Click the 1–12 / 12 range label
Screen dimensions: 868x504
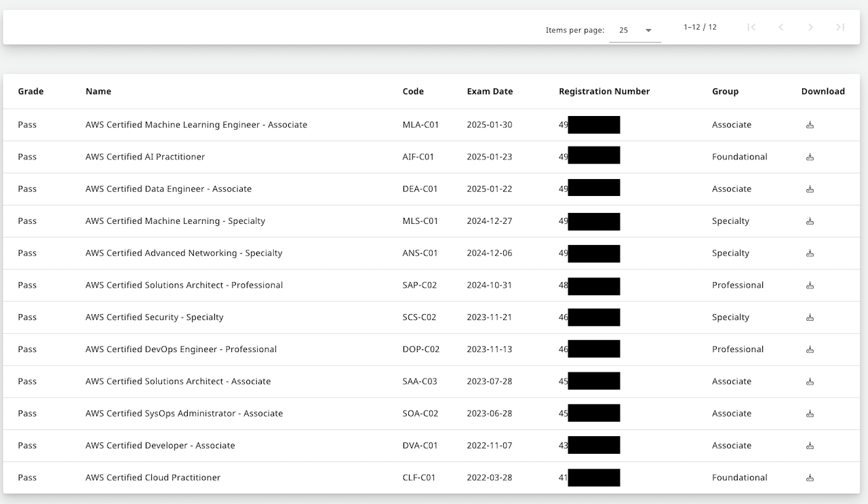(700, 27)
